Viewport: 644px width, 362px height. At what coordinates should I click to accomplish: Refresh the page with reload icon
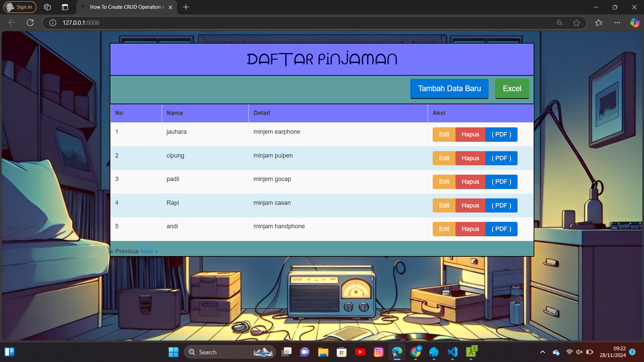pyautogui.click(x=30, y=22)
